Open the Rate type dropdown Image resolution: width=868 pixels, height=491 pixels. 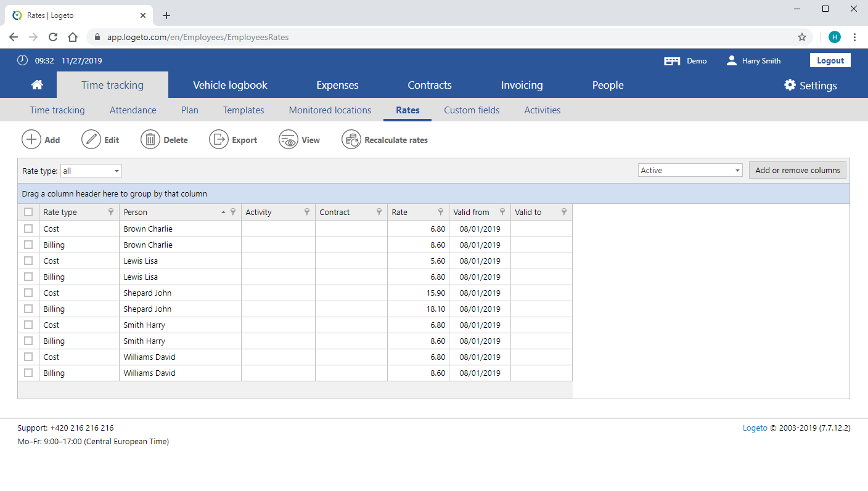click(x=91, y=171)
